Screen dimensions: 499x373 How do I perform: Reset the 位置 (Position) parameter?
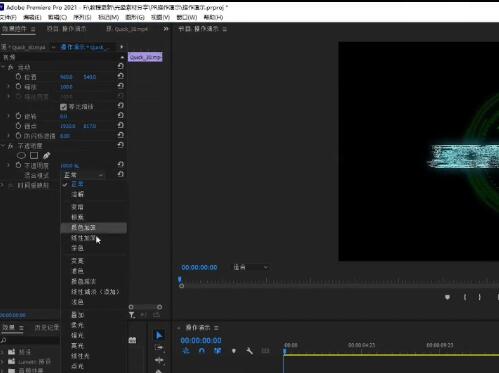click(121, 76)
